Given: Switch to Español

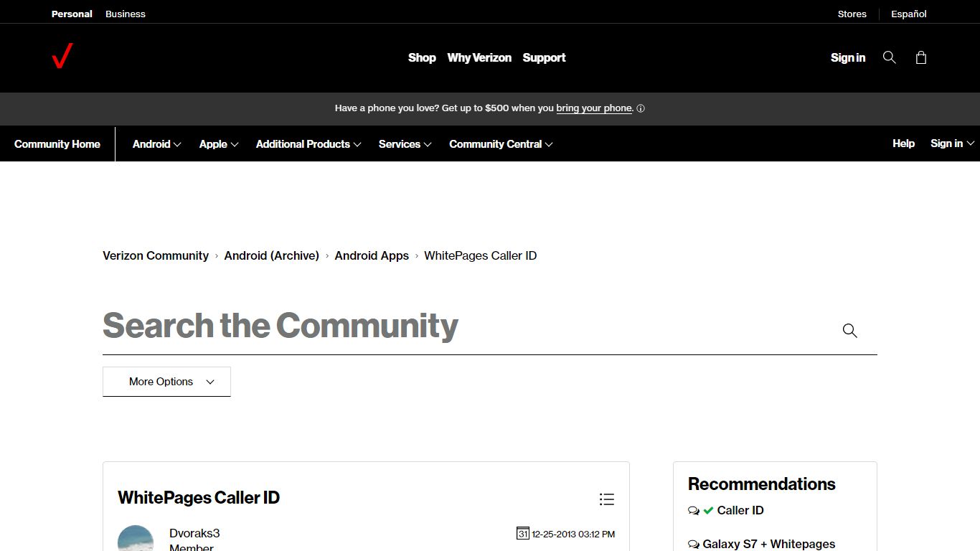Looking at the screenshot, I should [909, 14].
